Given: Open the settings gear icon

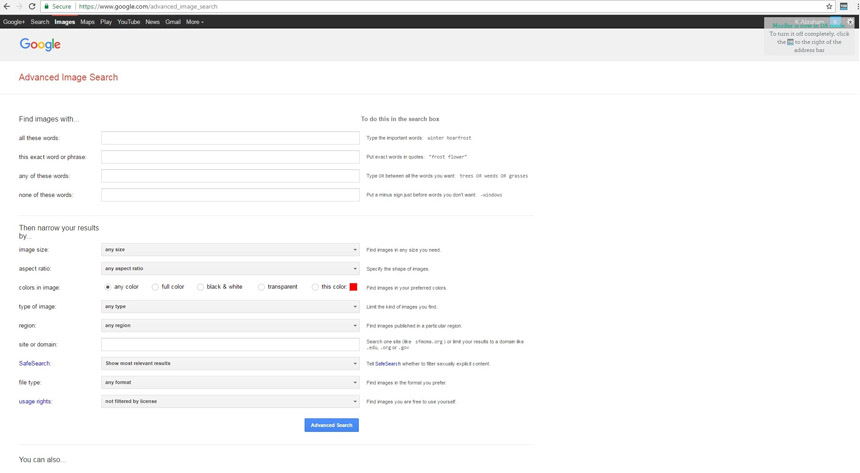Looking at the screenshot, I should [850, 22].
